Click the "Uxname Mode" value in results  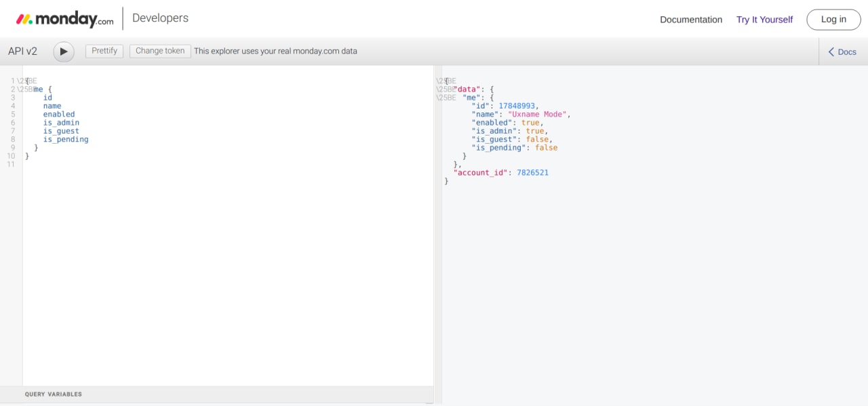537,115
